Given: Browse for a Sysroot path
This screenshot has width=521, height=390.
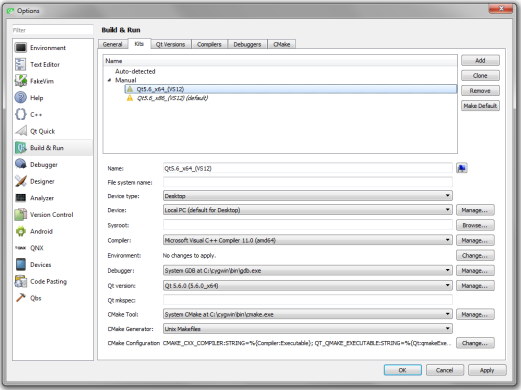Looking at the screenshot, I should click(x=475, y=225).
